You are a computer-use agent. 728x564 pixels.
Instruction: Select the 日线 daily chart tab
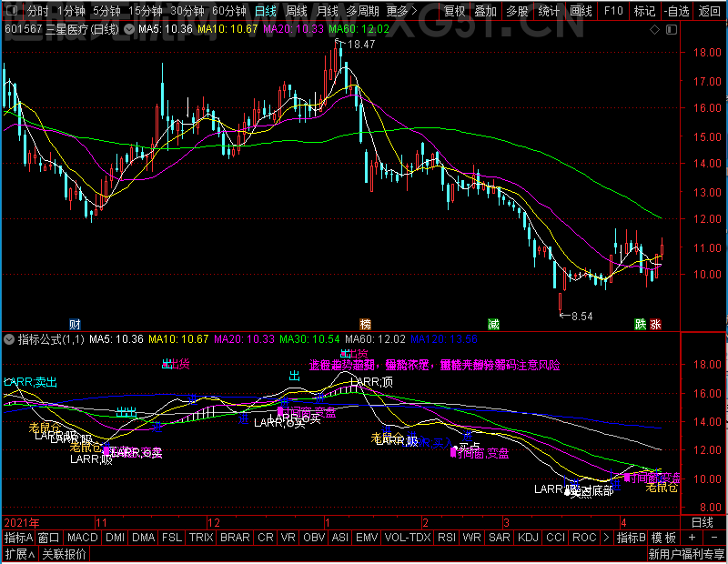pos(266,11)
